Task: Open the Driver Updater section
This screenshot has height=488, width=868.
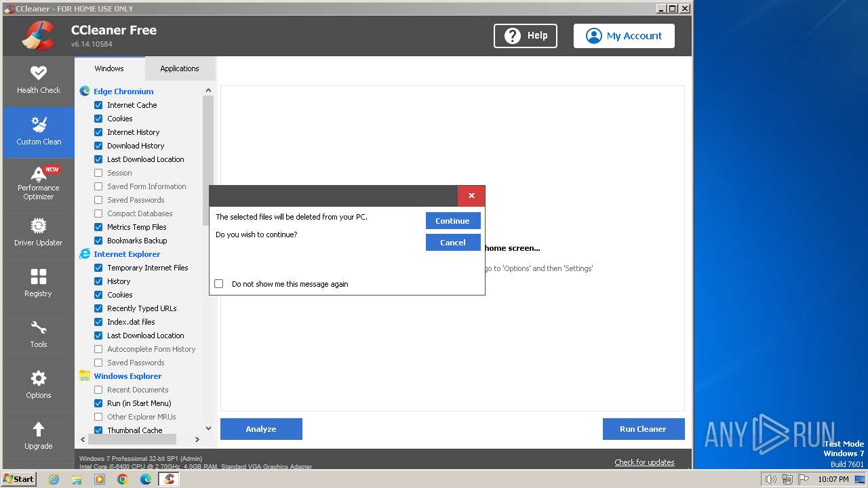Action: pyautogui.click(x=39, y=232)
